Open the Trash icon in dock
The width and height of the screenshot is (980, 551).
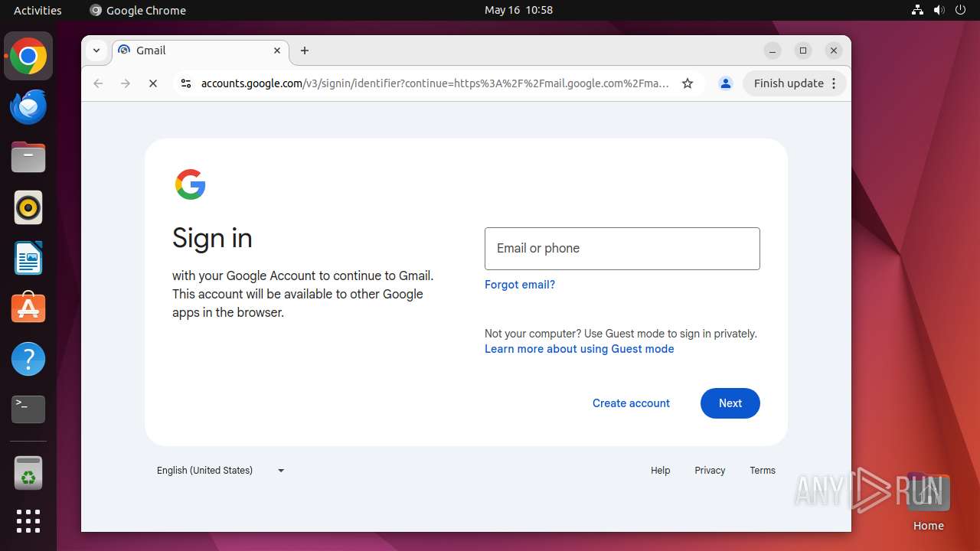click(28, 472)
